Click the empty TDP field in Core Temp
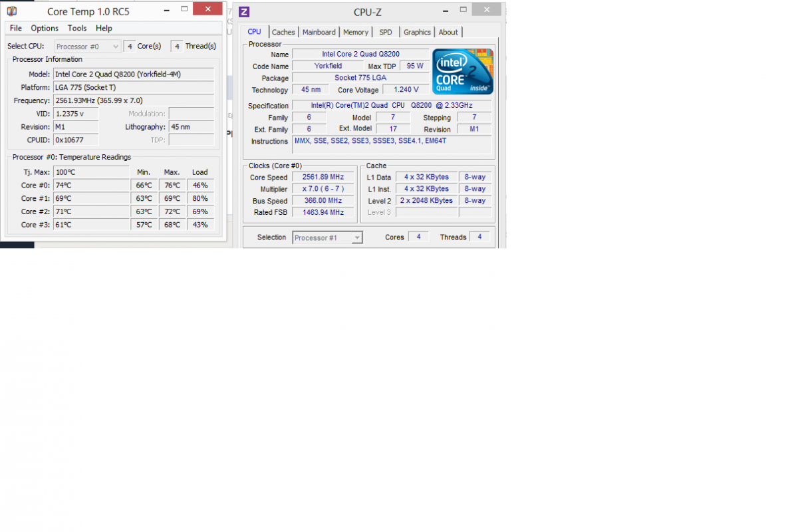 (x=192, y=140)
